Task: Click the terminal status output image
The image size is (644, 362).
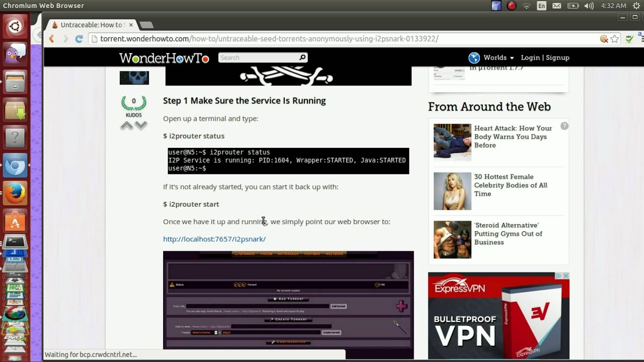Action: (288, 161)
